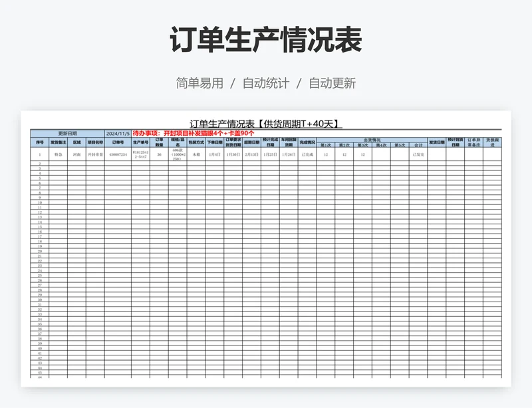Click estimated completion cell 1月25日
Viewport: 532px width, 408px height.
[270, 154]
